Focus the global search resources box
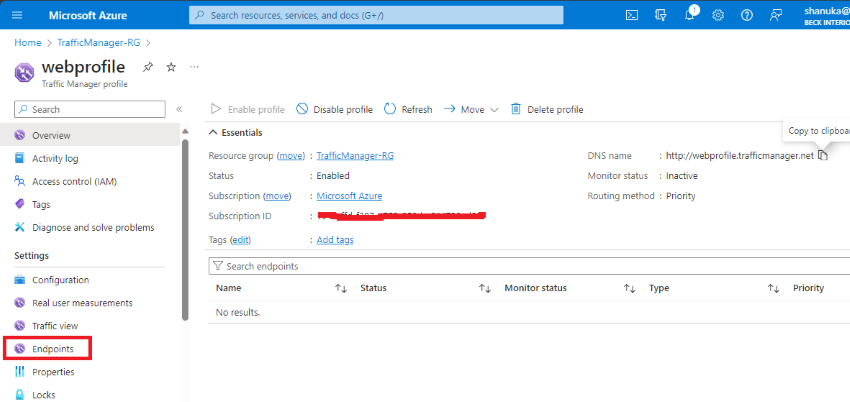 coord(376,15)
